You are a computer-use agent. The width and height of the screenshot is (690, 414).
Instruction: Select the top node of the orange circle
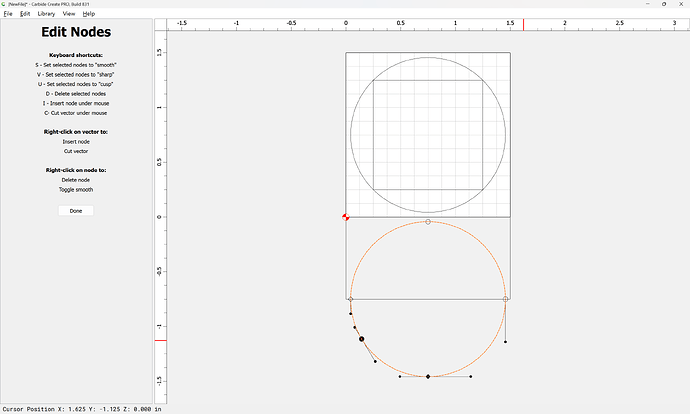coord(428,222)
